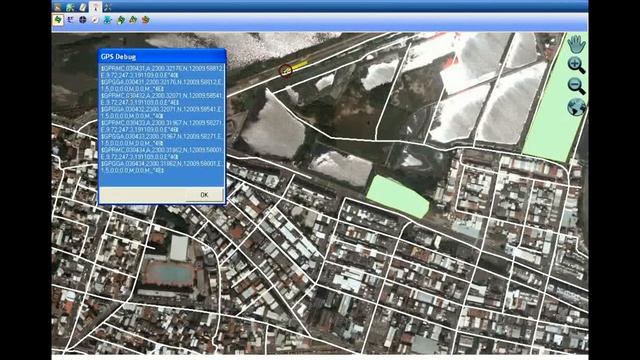Click the zoom in magnifier with plus sign
This screenshot has width=640, height=360.
[x=576, y=65]
